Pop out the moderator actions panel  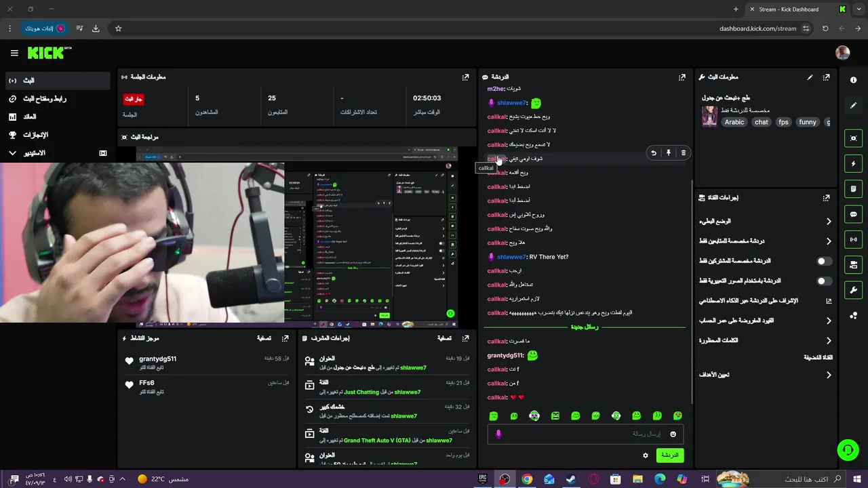tap(465, 338)
